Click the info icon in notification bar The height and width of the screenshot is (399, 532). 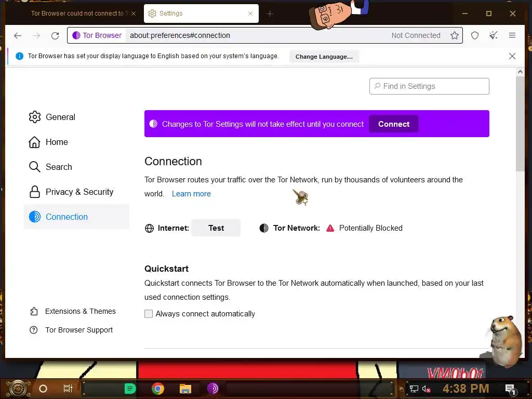click(20, 56)
